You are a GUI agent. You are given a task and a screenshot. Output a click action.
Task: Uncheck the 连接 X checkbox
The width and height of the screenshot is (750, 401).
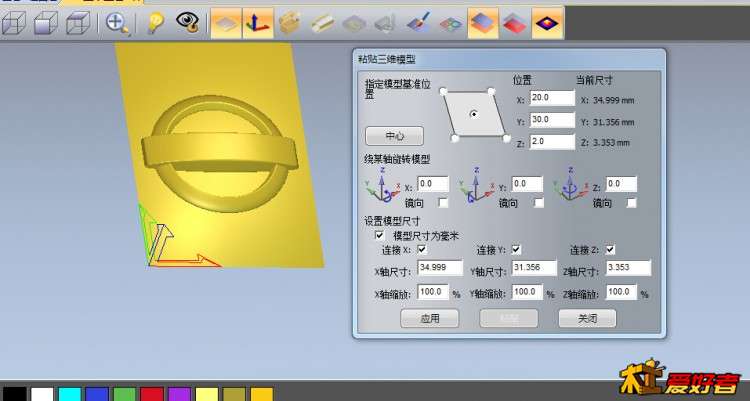(x=421, y=249)
